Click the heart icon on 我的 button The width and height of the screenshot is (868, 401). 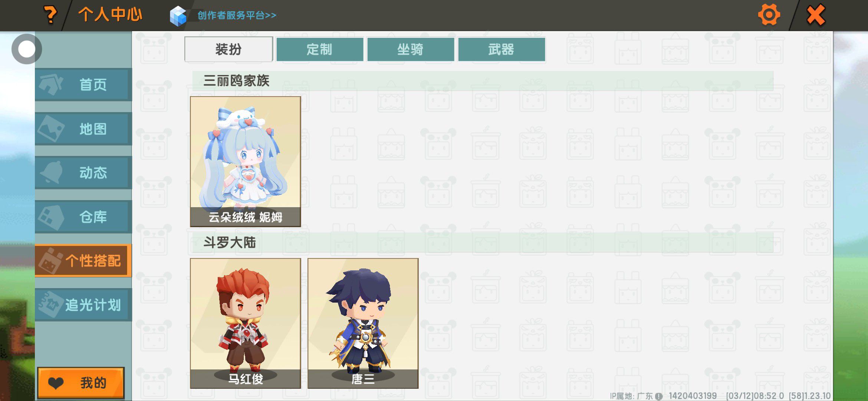[x=56, y=383]
